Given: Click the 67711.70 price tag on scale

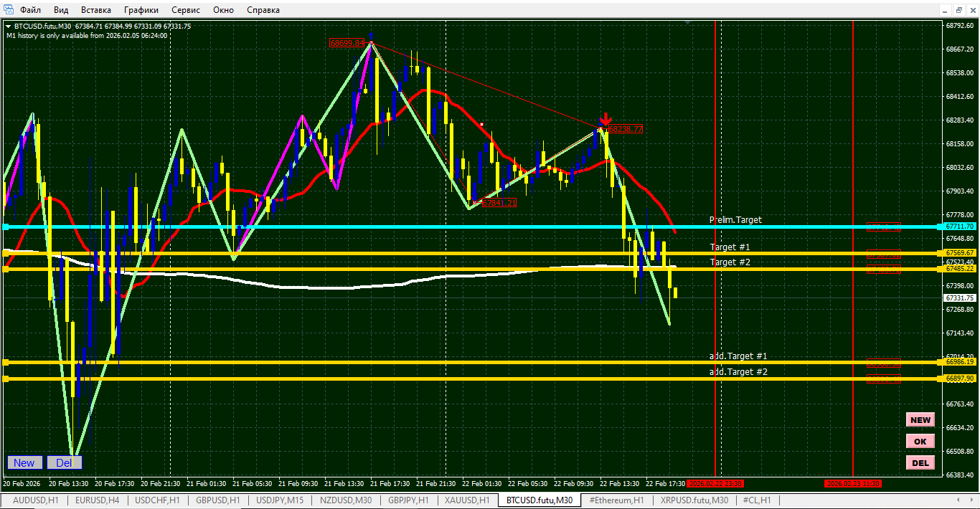Looking at the screenshot, I should [960, 227].
